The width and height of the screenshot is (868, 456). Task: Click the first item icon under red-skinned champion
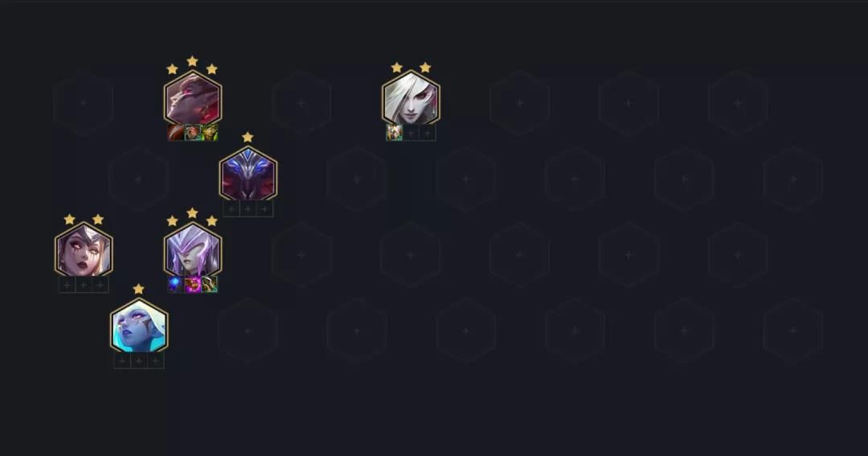pyautogui.click(x=176, y=133)
